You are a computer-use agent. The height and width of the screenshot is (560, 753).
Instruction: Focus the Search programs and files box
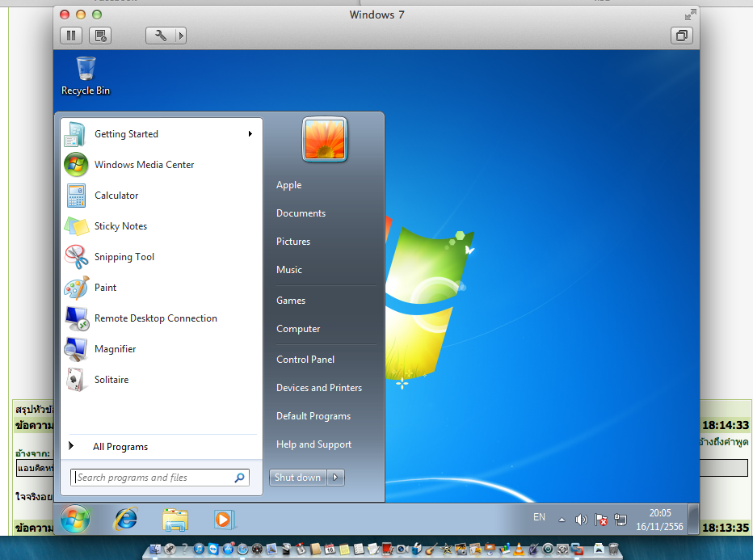point(159,478)
